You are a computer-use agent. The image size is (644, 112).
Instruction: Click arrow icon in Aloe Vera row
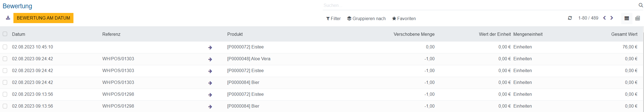[210, 59]
